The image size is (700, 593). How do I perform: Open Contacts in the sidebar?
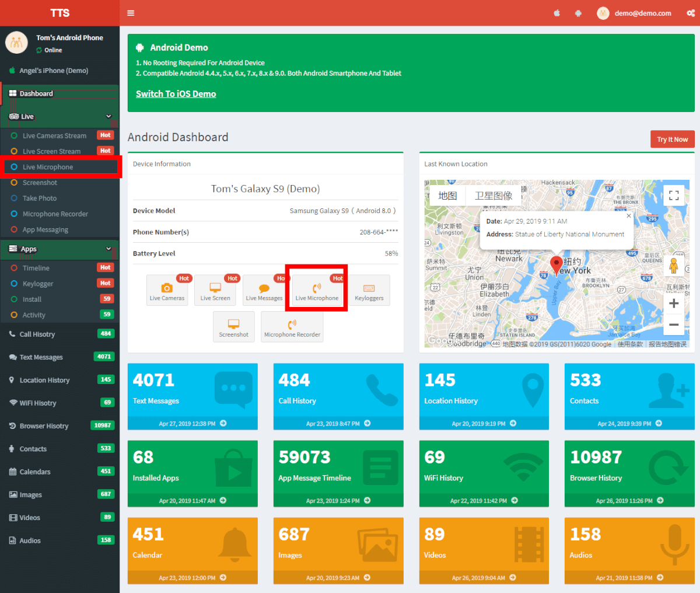(x=60, y=449)
